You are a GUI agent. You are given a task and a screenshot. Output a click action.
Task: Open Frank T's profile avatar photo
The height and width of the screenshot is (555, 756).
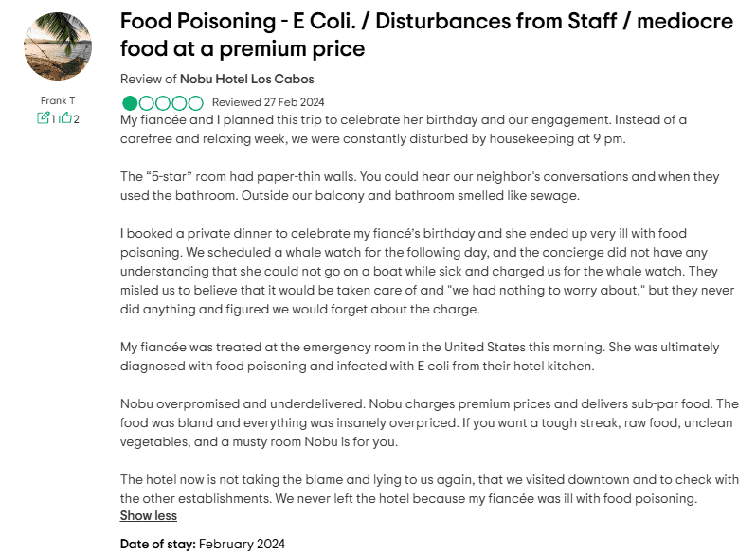[x=57, y=47]
